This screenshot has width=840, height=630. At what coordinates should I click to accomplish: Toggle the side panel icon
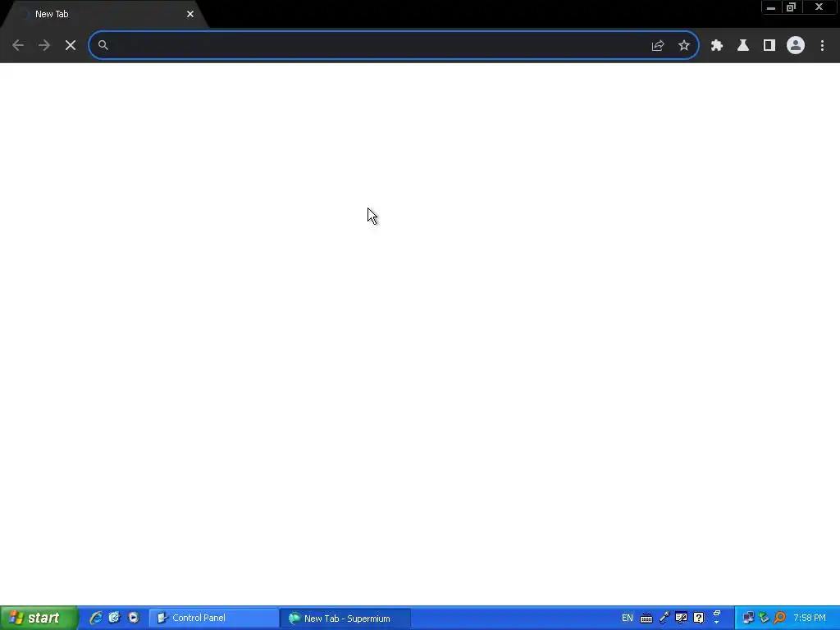tap(769, 46)
